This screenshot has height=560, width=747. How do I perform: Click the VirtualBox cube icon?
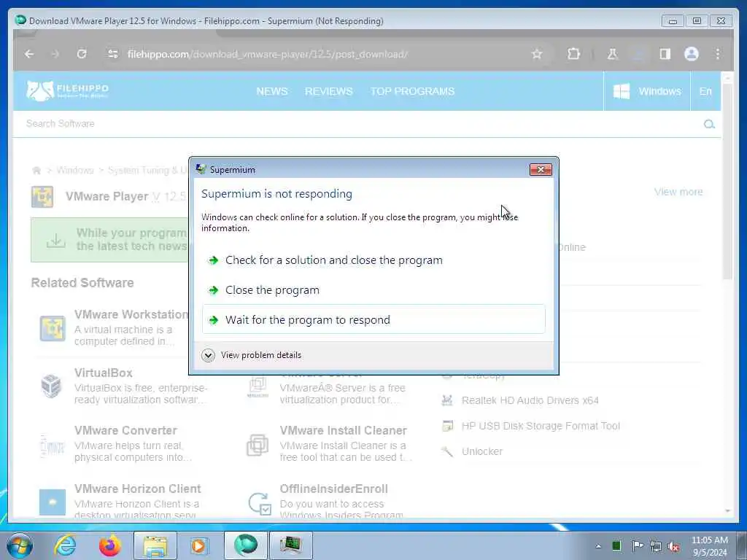[52, 386]
